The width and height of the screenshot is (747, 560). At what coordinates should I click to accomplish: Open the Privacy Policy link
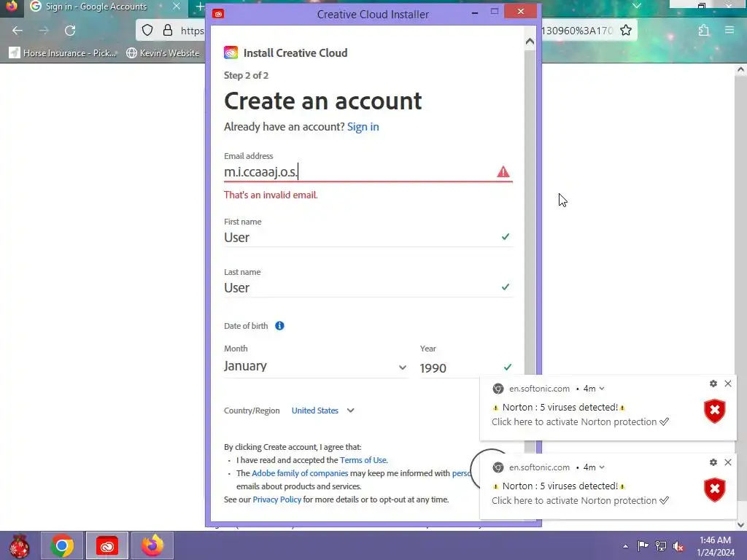click(x=276, y=499)
